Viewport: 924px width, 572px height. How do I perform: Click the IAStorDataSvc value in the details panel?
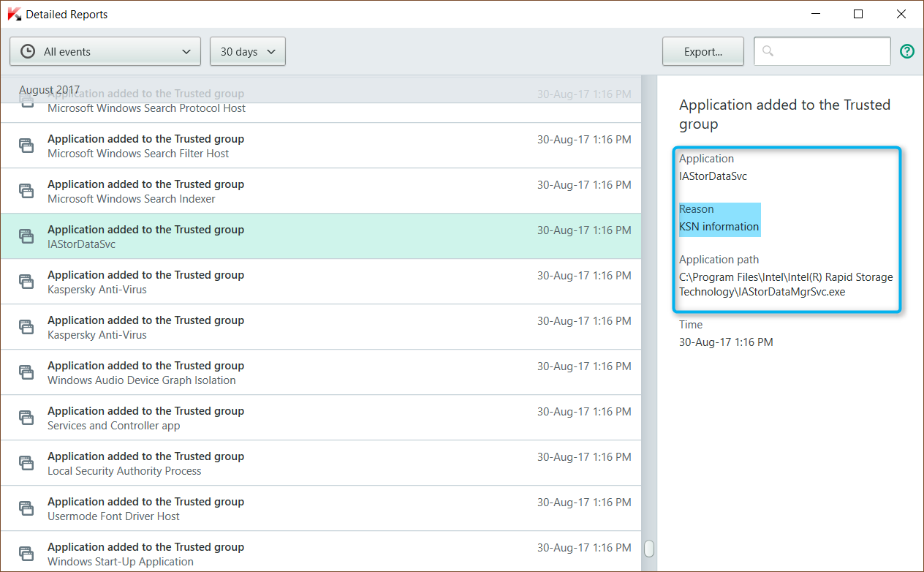(713, 176)
